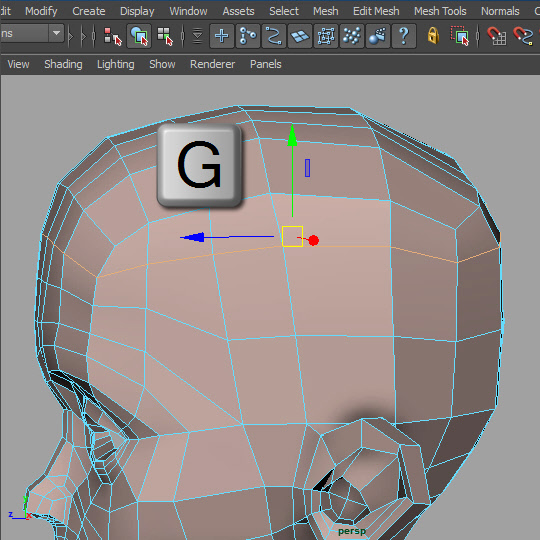540x540 pixels.
Task: Select by hierarchy mode icon
Action: coord(112,36)
